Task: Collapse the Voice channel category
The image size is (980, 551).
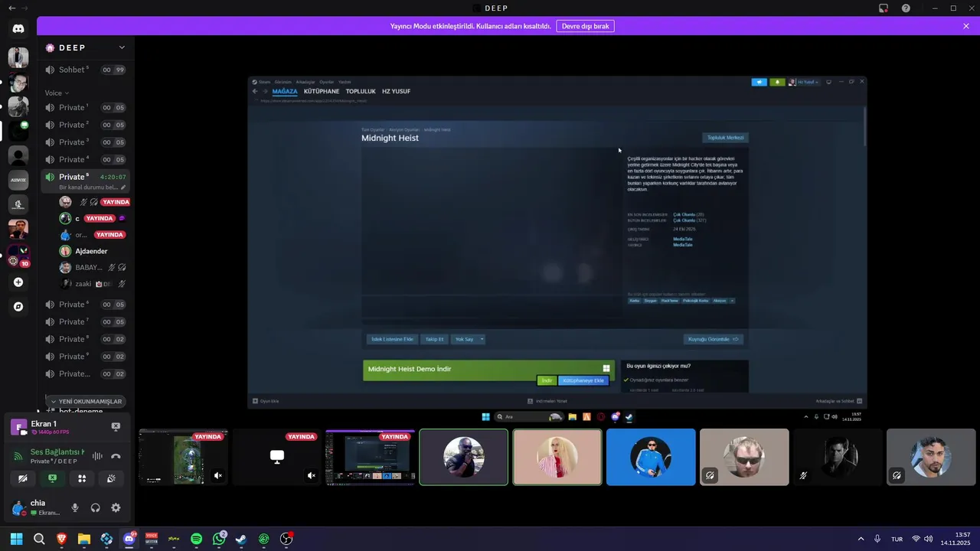Action: click(57, 93)
